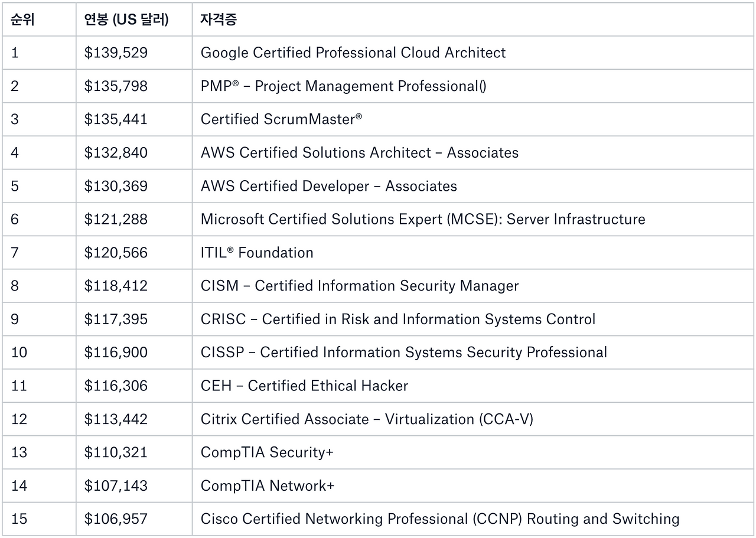Image resolution: width=756 pixels, height=538 pixels.
Task: Click the CISSP certification entry
Action: click(403, 353)
